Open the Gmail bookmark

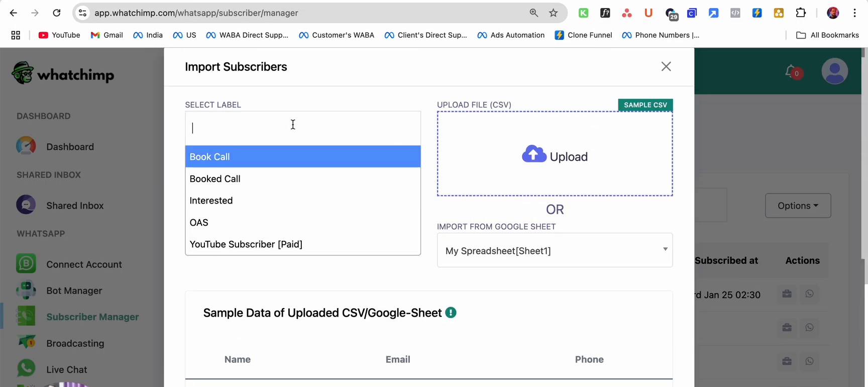(106, 35)
